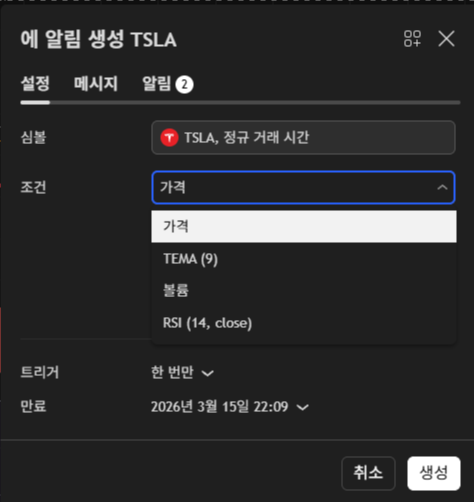Switch to the 설정 tab
The height and width of the screenshot is (502, 474).
[x=35, y=83]
